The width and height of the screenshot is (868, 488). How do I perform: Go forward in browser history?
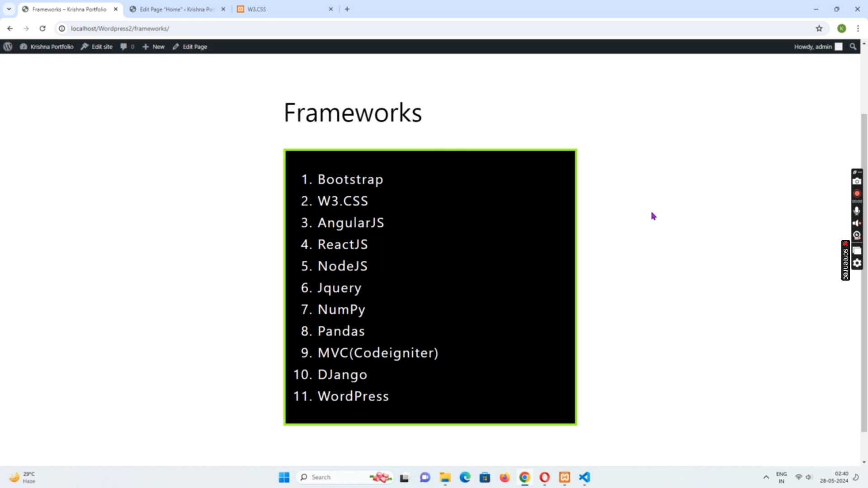click(x=26, y=28)
